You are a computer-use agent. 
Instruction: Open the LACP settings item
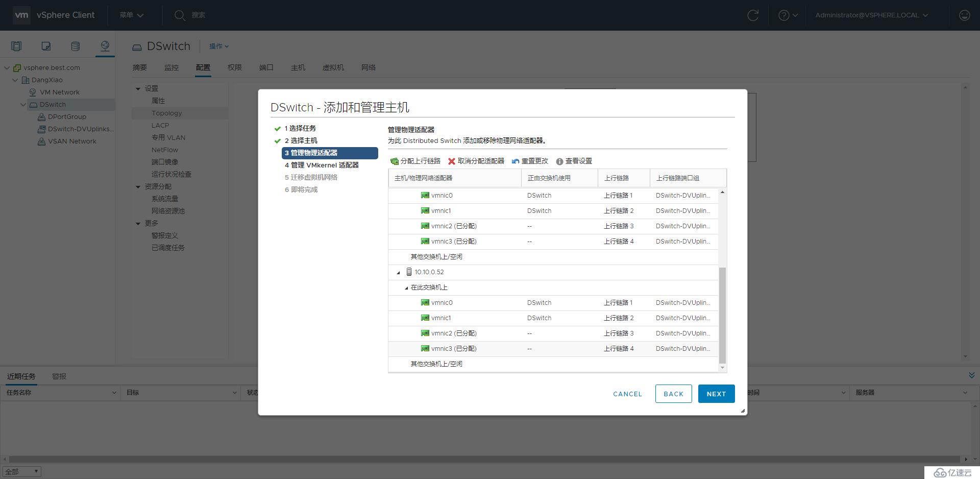160,126
